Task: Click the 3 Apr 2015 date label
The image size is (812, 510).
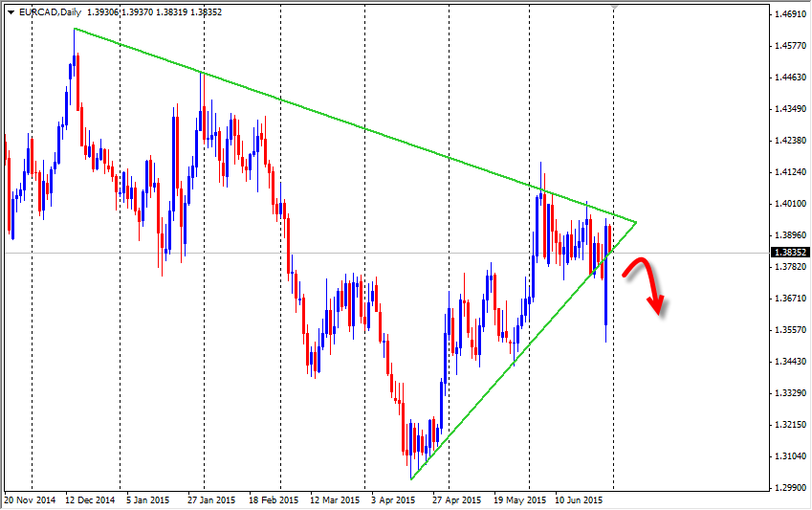Action: pyautogui.click(x=393, y=500)
